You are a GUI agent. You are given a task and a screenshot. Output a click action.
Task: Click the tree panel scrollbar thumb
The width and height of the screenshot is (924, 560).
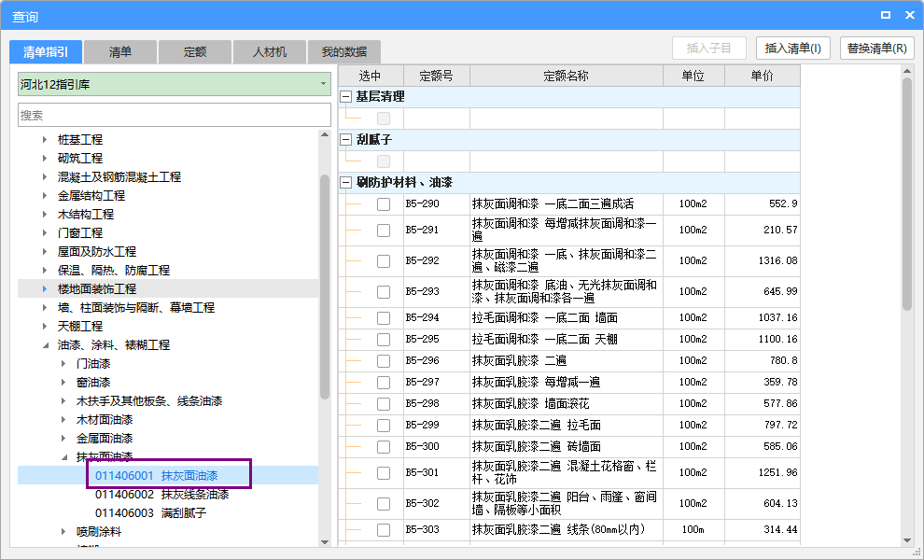(325, 287)
